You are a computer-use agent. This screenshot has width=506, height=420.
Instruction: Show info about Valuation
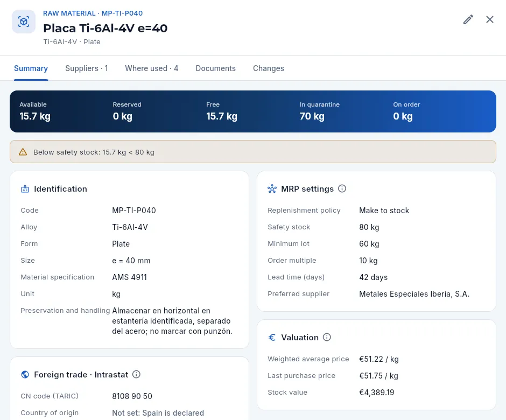[x=327, y=338]
